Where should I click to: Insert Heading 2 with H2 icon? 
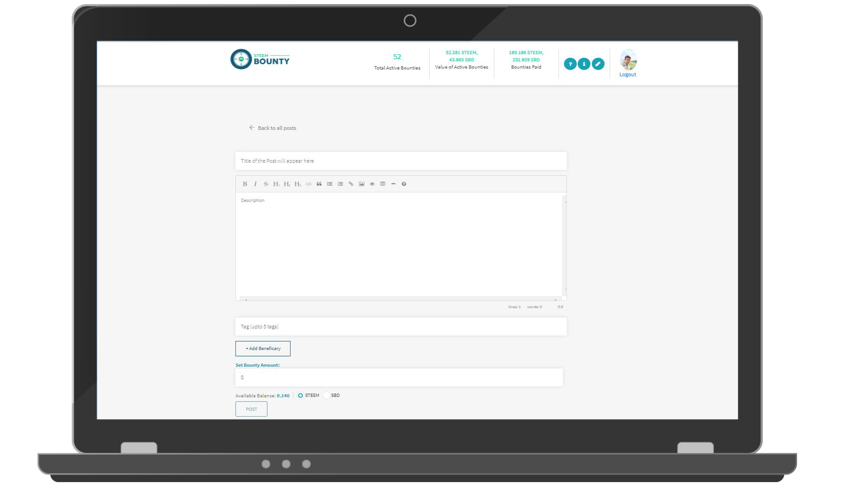[287, 184]
